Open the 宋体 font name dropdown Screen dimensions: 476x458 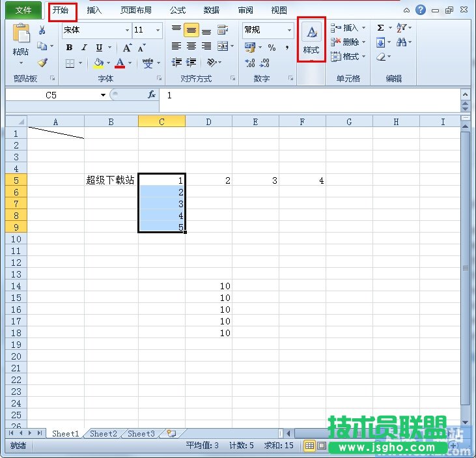pyautogui.click(x=127, y=30)
